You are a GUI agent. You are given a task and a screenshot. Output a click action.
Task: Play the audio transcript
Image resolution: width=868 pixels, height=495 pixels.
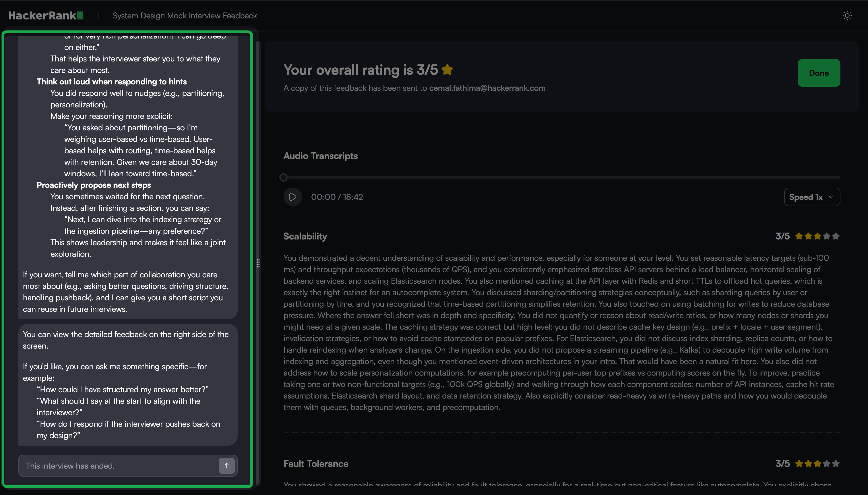pyautogui.click(x=292, y=197)
